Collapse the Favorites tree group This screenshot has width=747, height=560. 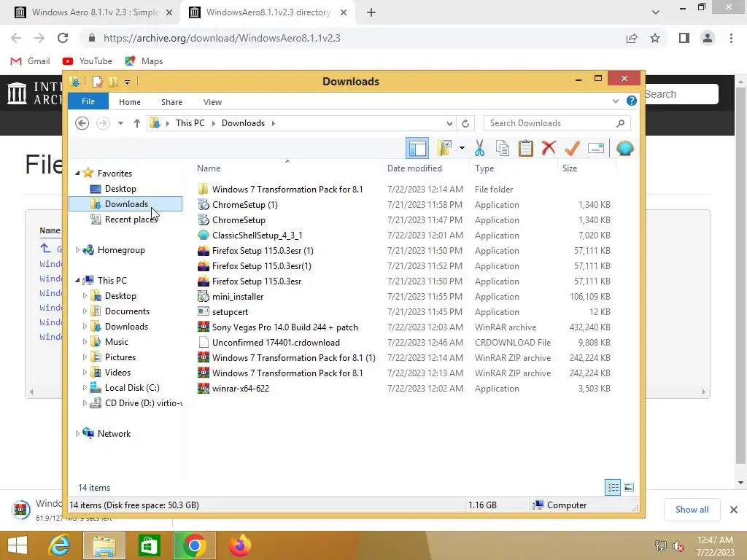click(x=77, y=174)
